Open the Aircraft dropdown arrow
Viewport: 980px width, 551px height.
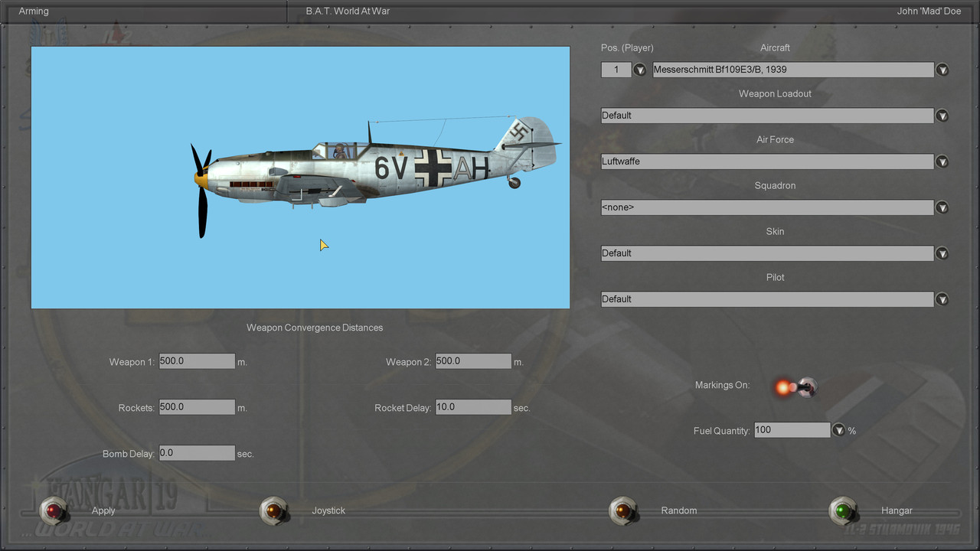click(942, 70)
